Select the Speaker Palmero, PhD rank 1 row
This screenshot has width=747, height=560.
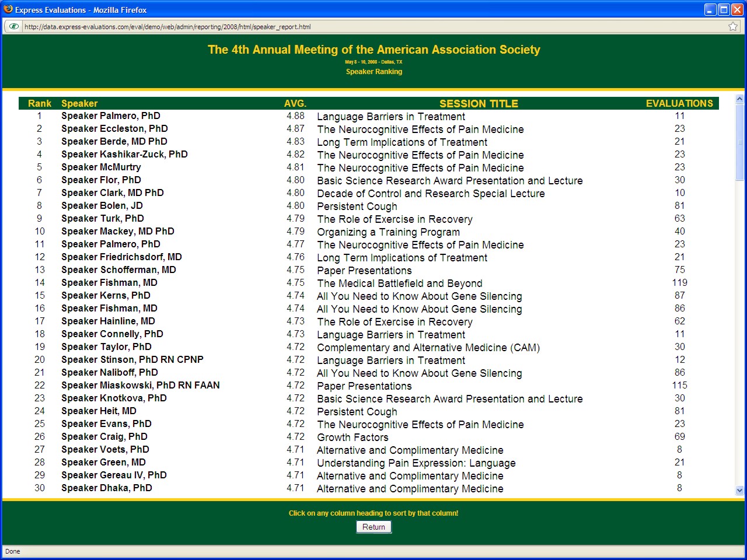click(110, 116)
